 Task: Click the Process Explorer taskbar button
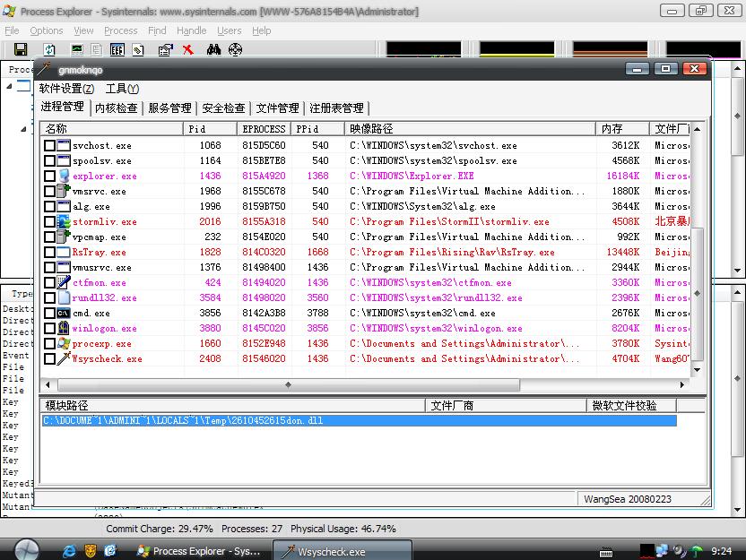[x=198, y=551]
